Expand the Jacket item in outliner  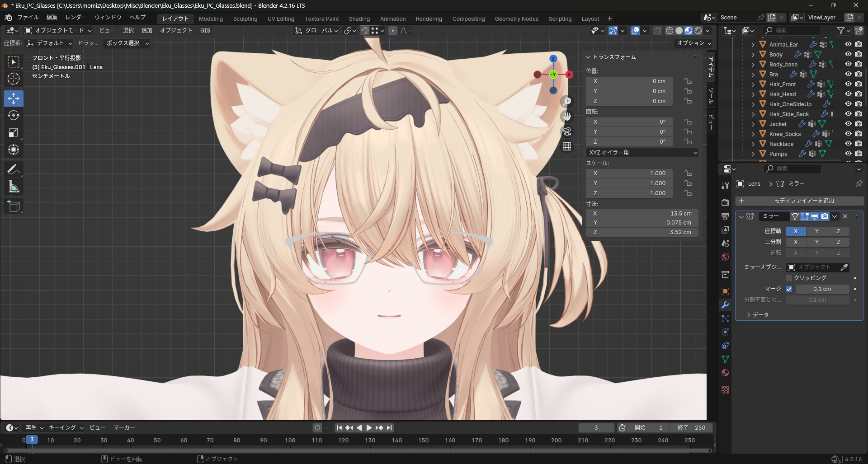(753, 124)
